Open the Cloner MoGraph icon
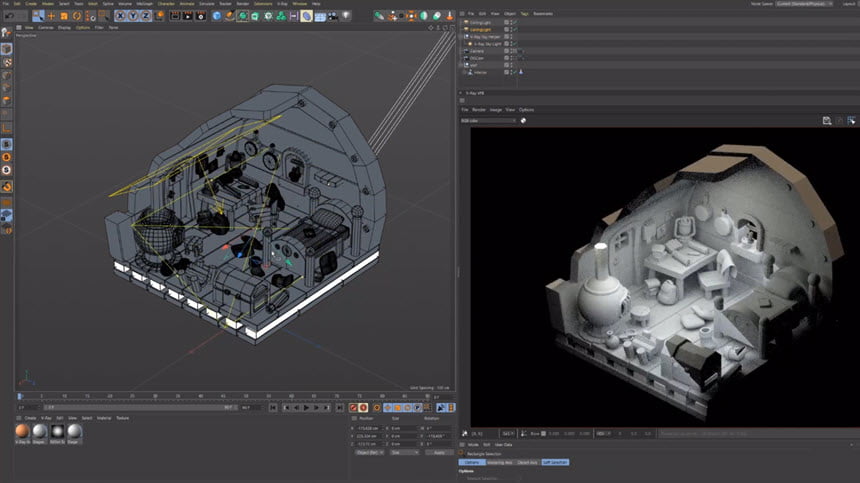Viewport: 860px width, 483px height. coord(268,16)
